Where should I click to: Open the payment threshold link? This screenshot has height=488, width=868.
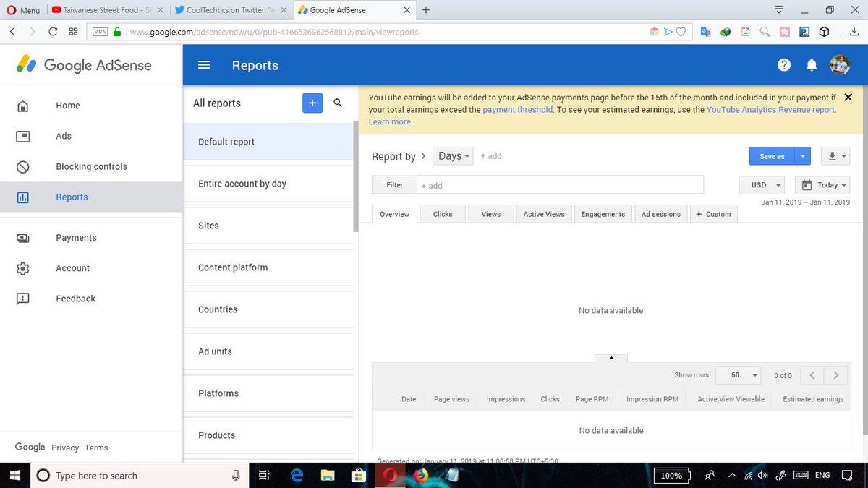517,110
